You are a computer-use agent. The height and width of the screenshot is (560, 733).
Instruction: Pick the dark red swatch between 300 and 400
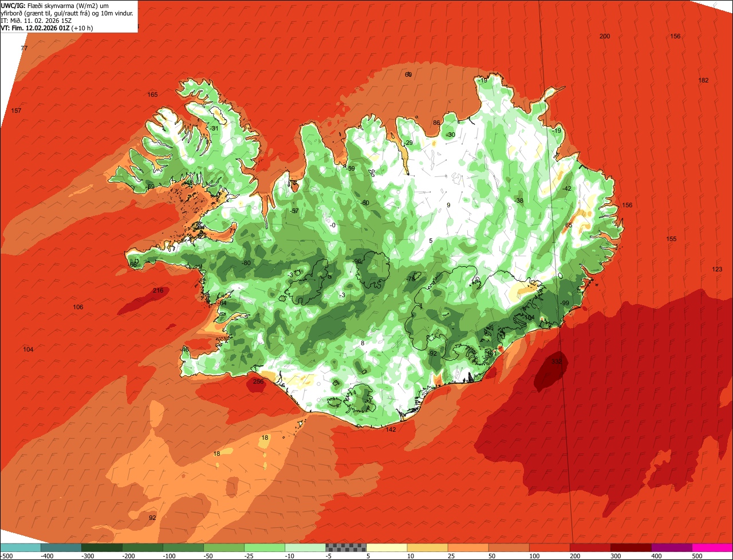click(631, 547)
